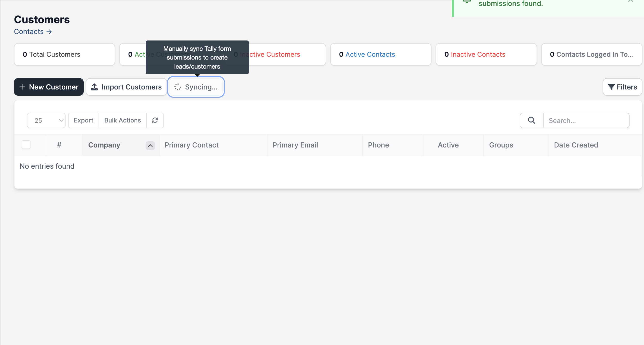
Task: Click the Filters funnel button
Action: coord(622,87)
